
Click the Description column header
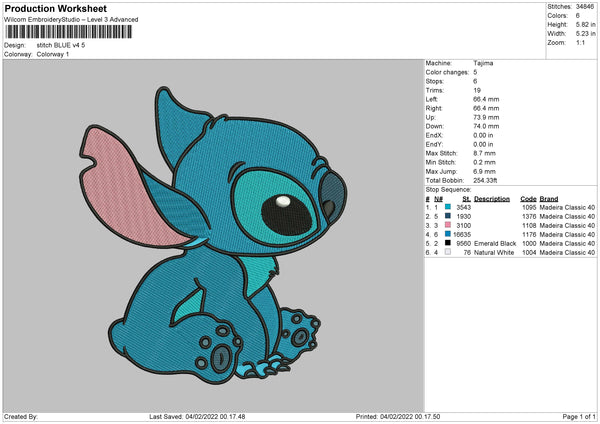click(x=491, y=198)
